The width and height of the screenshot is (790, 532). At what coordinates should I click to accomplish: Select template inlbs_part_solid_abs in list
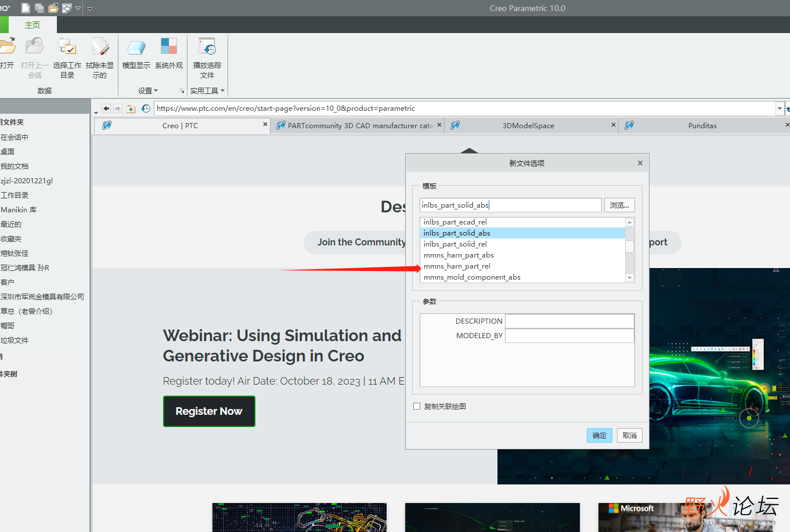(x=522, y=233)
